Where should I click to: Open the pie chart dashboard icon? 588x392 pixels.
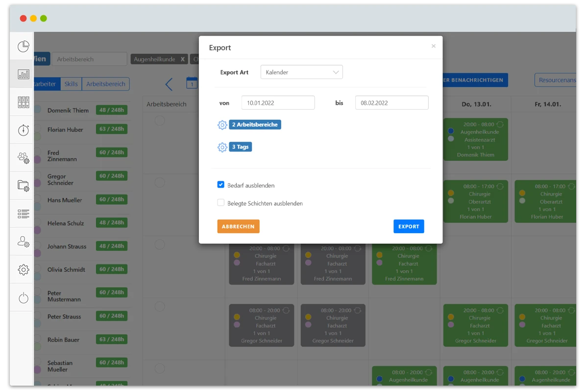coord(24,47)
